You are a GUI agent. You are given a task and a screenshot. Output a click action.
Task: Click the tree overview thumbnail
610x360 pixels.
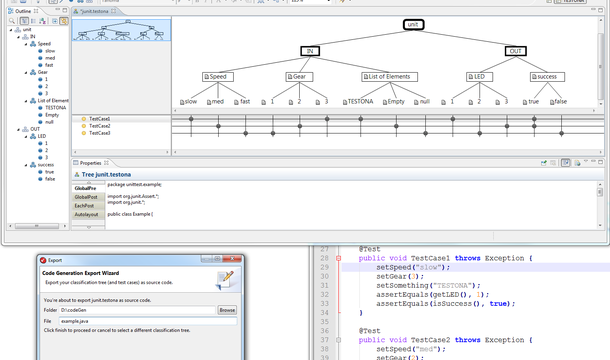tap(121, 30)
